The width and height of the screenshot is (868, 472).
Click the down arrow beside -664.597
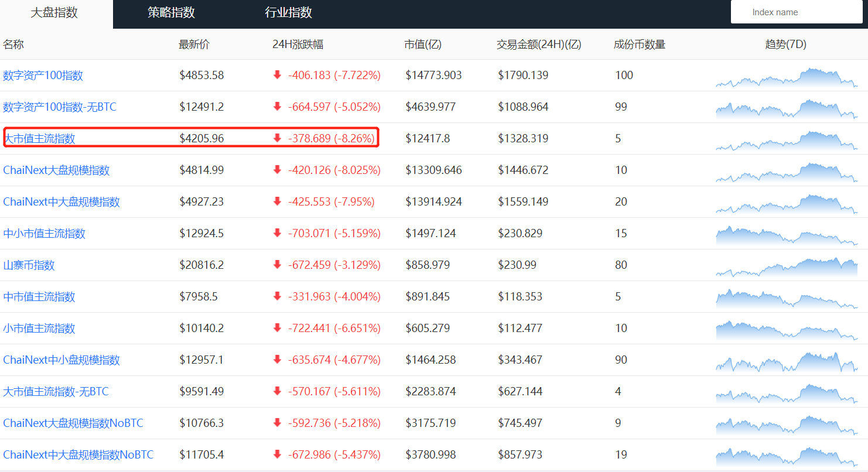tap(278, 107)
